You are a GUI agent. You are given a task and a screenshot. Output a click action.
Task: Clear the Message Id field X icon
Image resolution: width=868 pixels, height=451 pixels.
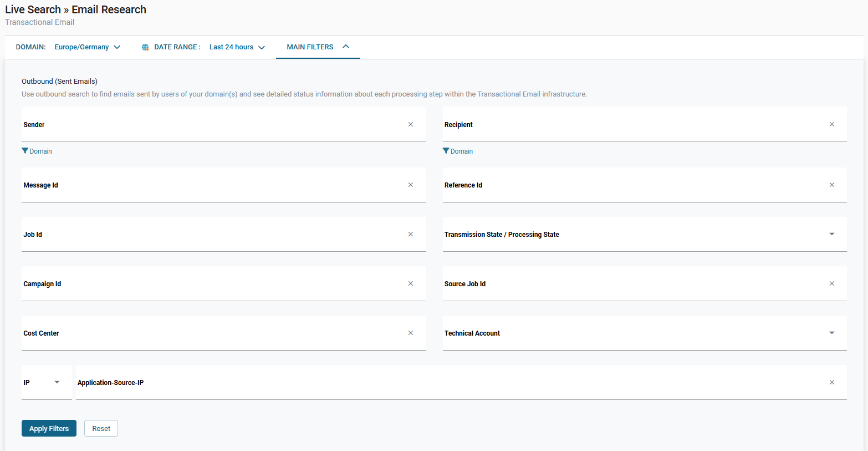click(x=411, y=185)
